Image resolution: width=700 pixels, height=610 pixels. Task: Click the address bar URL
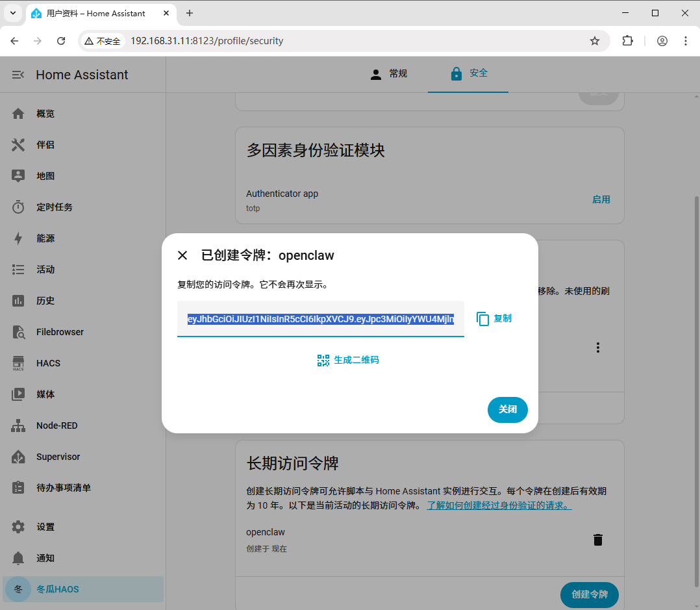tap(206, 41)
